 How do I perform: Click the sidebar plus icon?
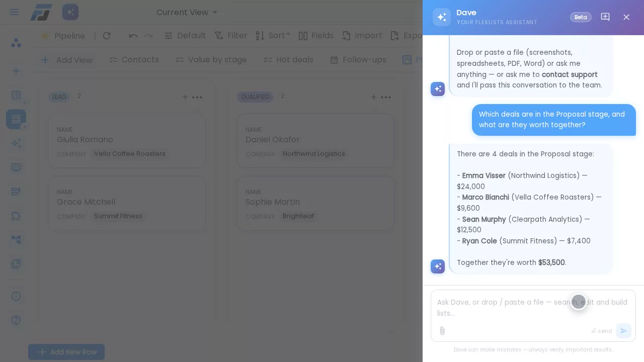point(16,71)
